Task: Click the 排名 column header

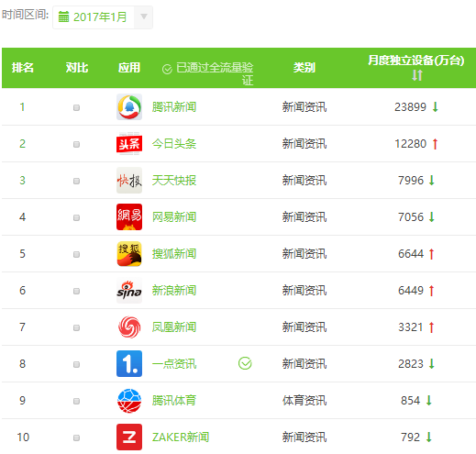Action: (x=22, y=68)
